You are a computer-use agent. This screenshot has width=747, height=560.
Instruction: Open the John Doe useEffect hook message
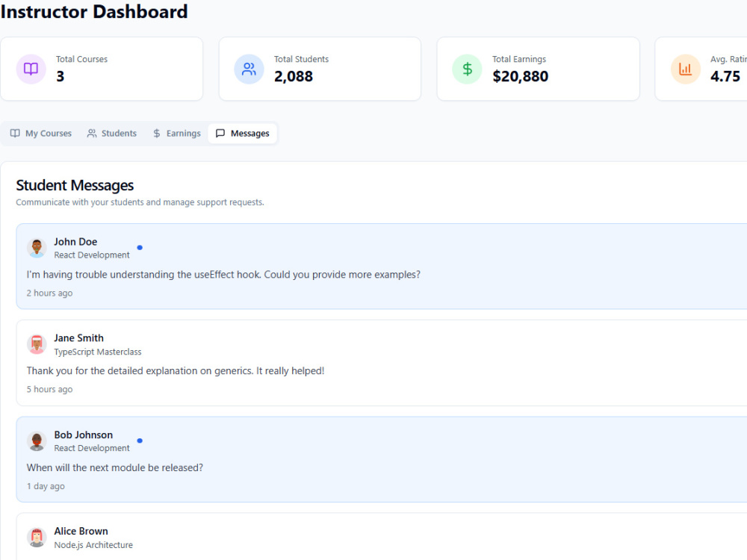[x=381, y=267]
